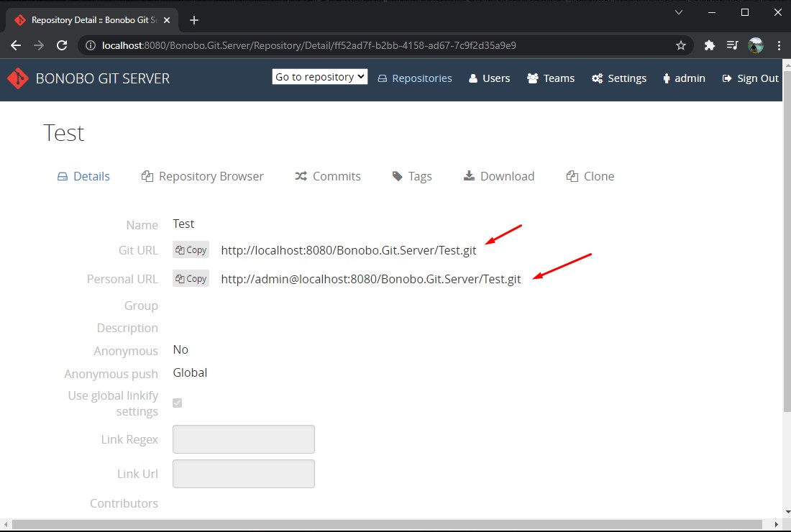Click the admin user profile link
791x532 pixels.
(683, 78)
